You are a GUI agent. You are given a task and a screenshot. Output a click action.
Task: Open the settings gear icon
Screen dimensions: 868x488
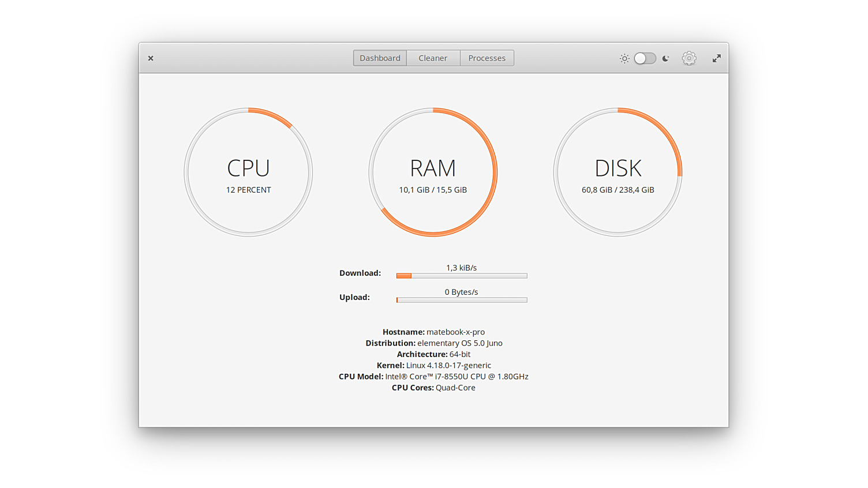pos(689,58)
